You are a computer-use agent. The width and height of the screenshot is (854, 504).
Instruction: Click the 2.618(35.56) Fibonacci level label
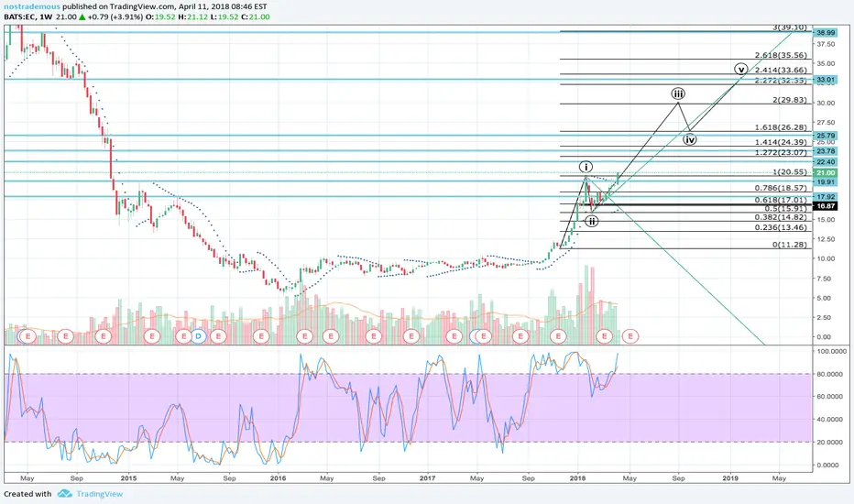coord(781,55)
